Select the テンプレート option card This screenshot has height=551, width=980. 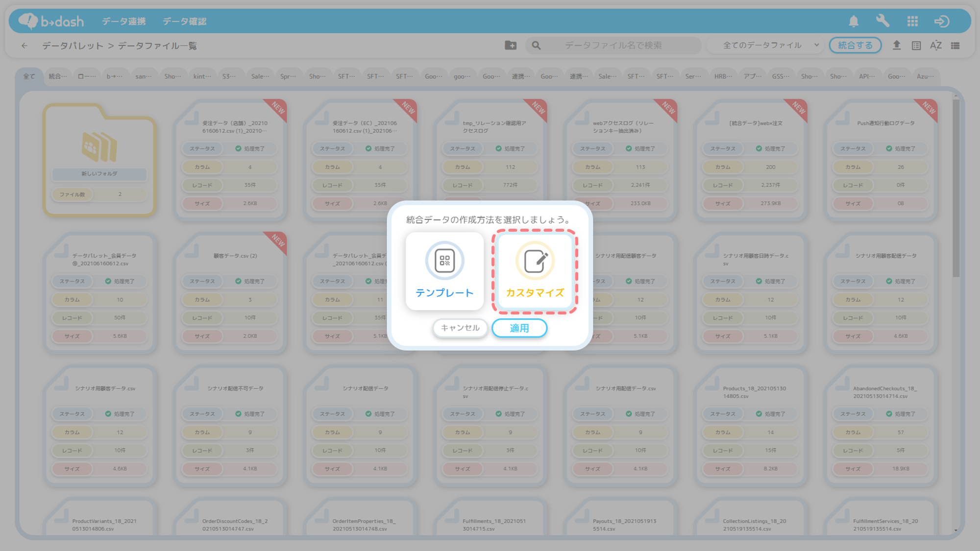(444, 271)
